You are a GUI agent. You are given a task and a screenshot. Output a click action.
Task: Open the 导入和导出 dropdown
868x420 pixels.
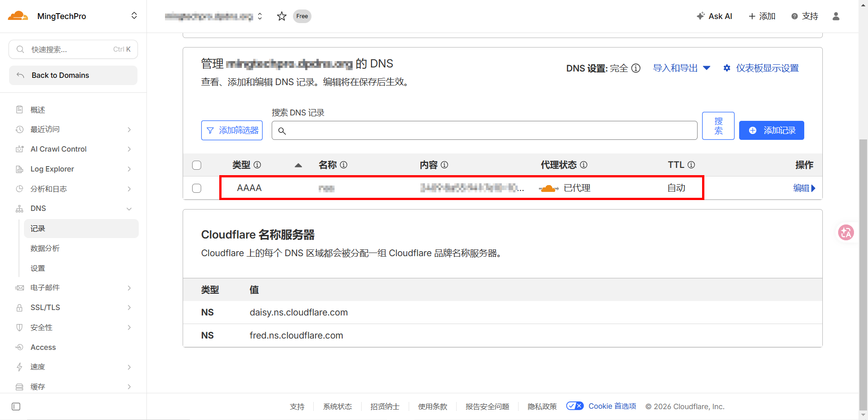click(682, 68)
